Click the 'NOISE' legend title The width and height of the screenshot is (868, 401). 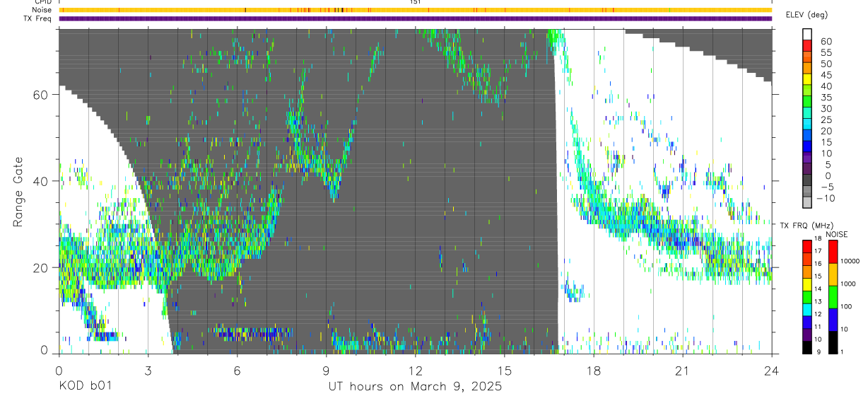tap(837, 234)
